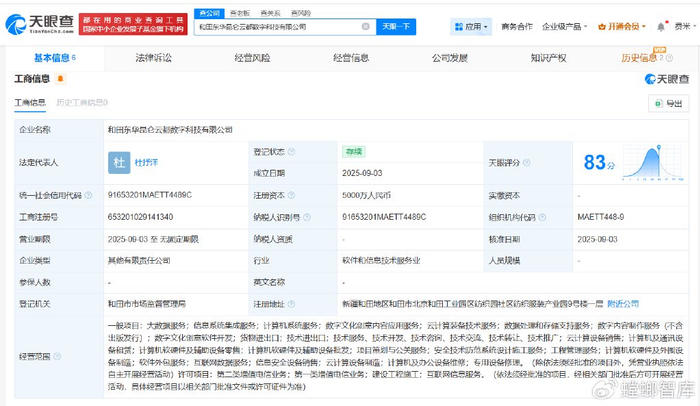
Task: Open the Tianyancha logo home link
Action: click(39, 24)
